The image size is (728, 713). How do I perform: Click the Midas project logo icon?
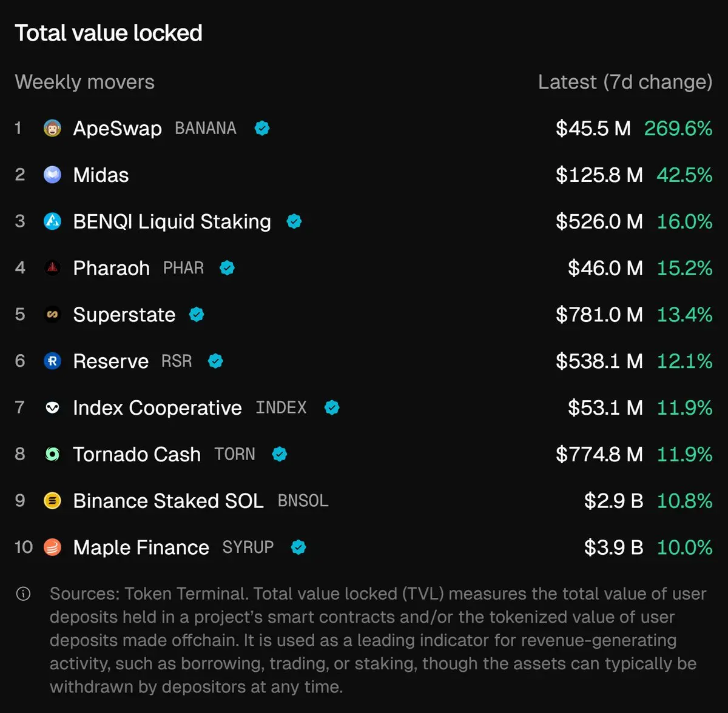click(53, 175)
